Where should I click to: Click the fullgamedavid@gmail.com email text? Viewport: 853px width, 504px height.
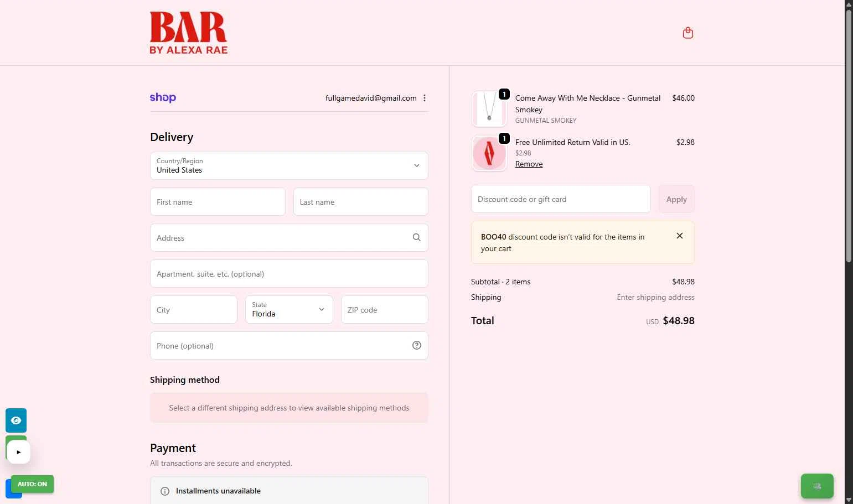pyautogui.click(x=371, y=98)
